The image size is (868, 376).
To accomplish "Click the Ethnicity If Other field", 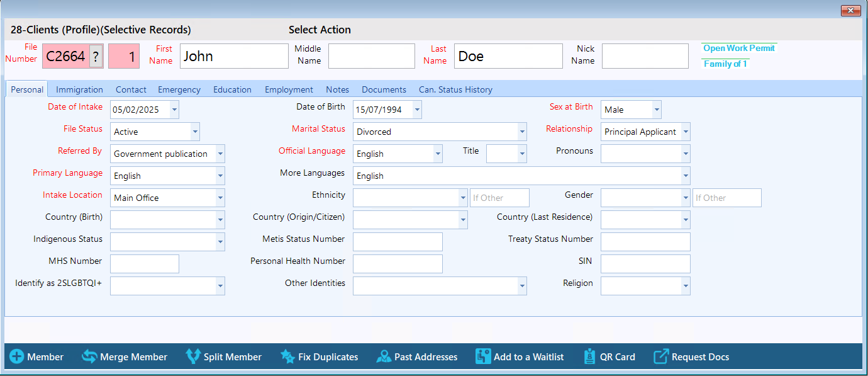I will click(499, 198).
